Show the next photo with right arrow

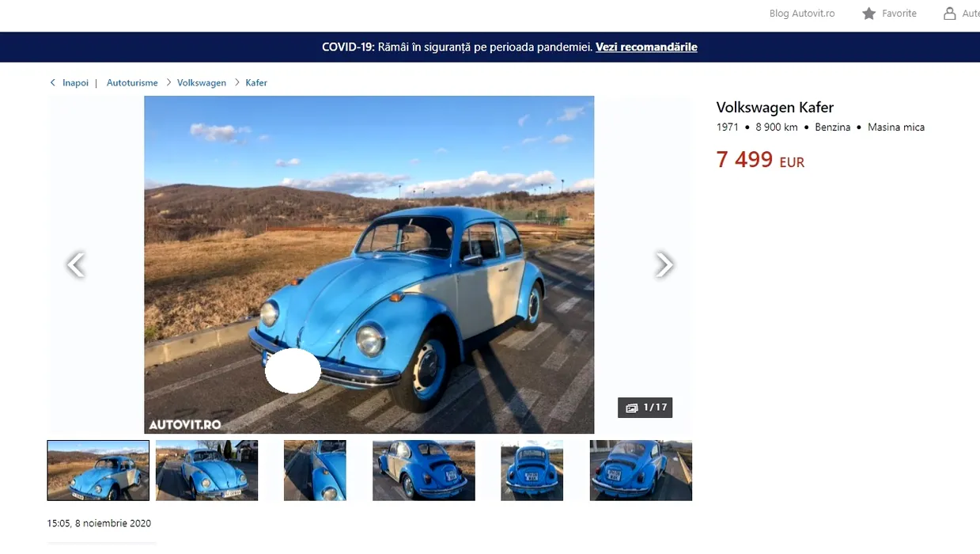click(x=664, y=264)
